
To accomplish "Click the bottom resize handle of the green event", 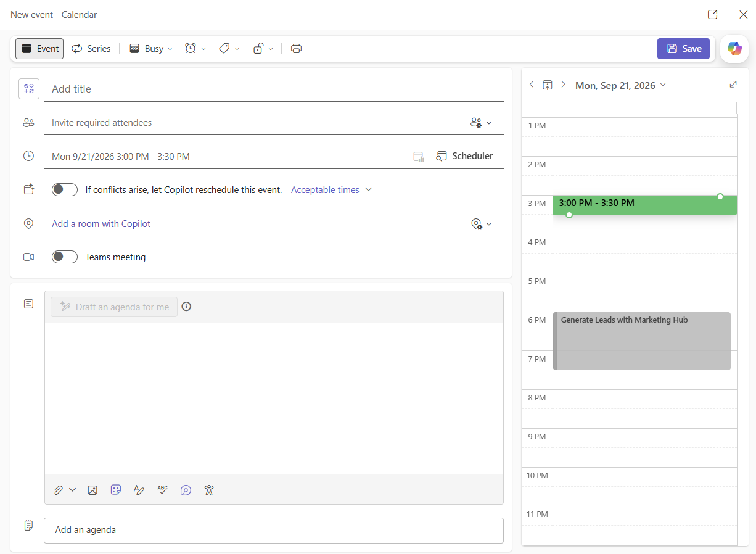I will [569, 215].
